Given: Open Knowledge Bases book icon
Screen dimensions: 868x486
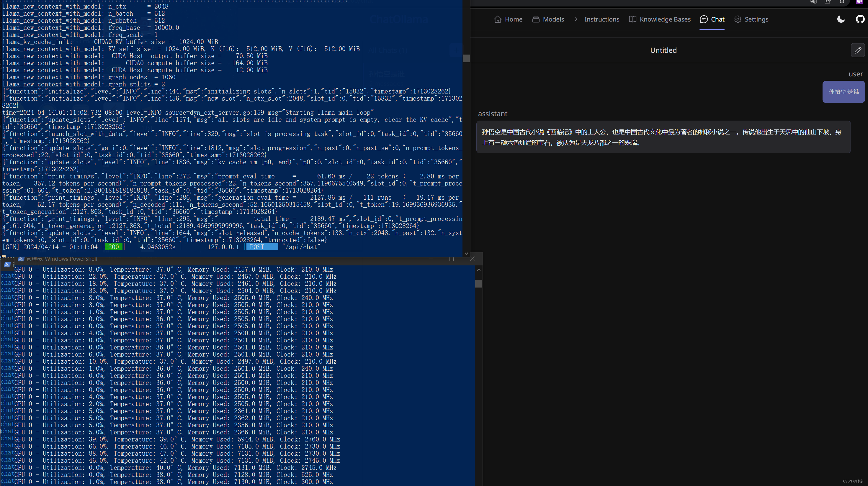Looking at the screenshot, I should point(632,19).
